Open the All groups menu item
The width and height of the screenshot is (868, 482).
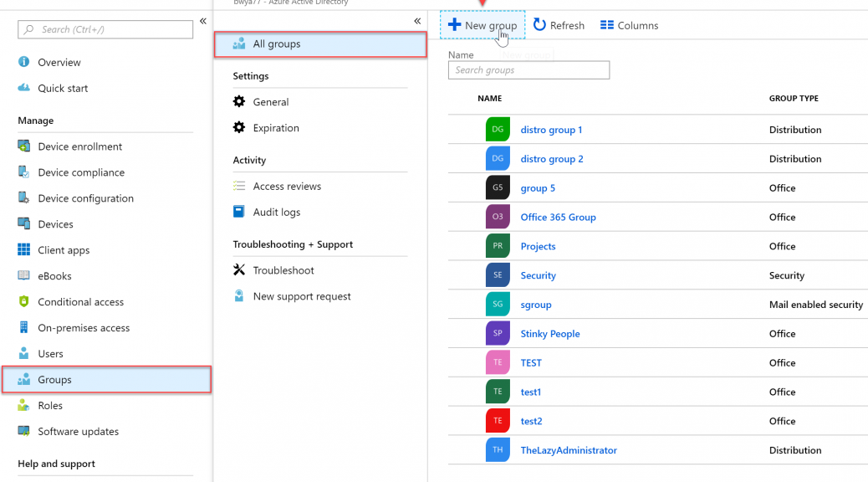click(320, 44)
